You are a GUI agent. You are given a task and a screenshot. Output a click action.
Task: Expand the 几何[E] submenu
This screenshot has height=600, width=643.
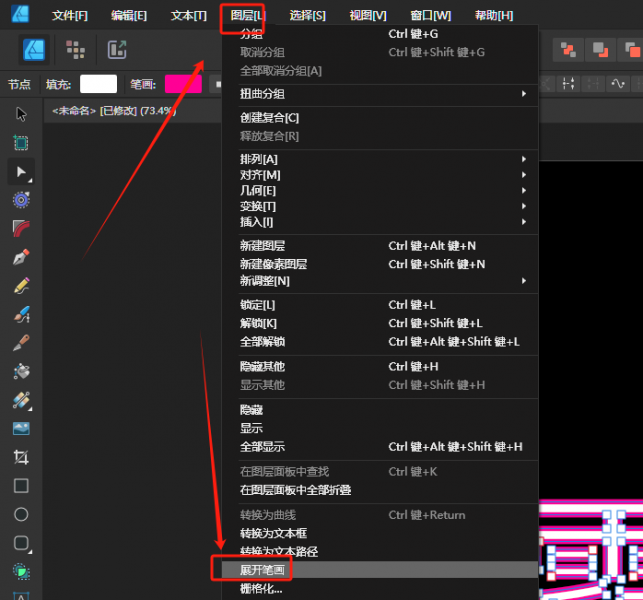(x=380, y=191)
